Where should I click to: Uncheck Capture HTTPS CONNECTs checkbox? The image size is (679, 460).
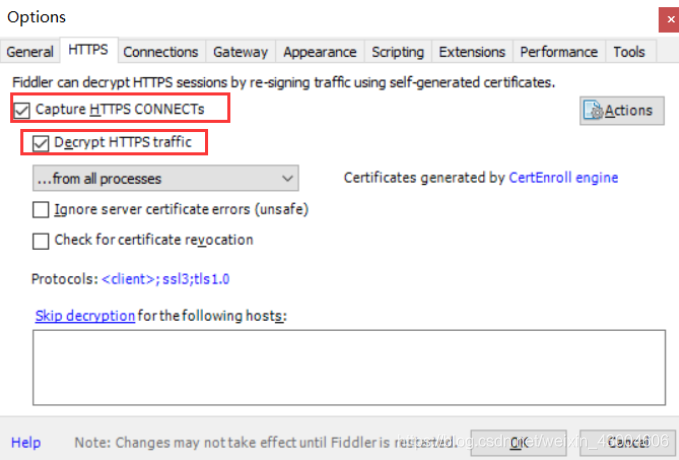[x=22, y=110]
